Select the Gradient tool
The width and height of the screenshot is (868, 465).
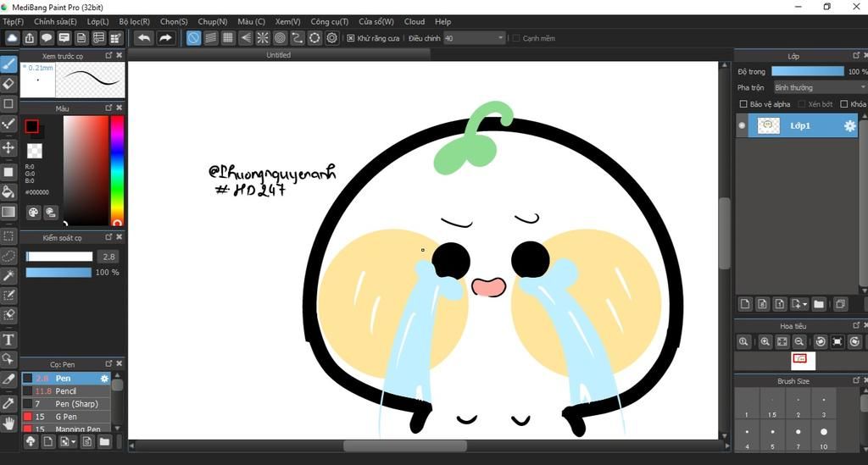click(x=8, y=212)
